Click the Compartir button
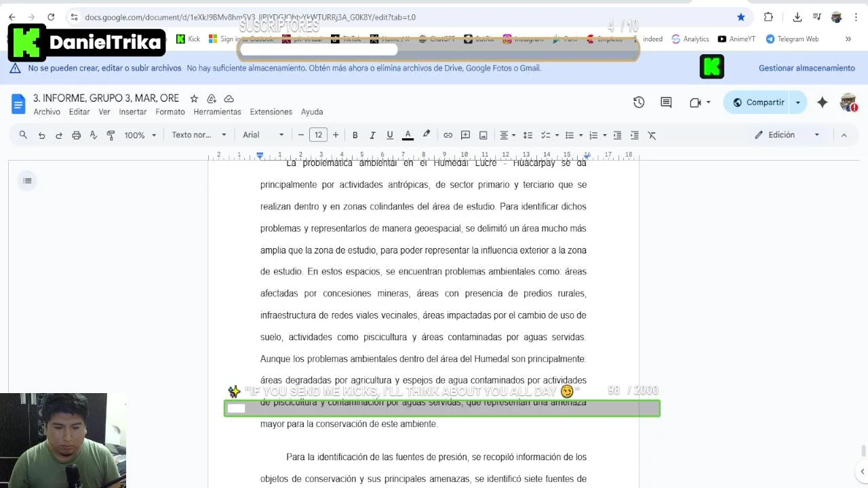This screenshot has height=488, width=868. click(758, 102)
